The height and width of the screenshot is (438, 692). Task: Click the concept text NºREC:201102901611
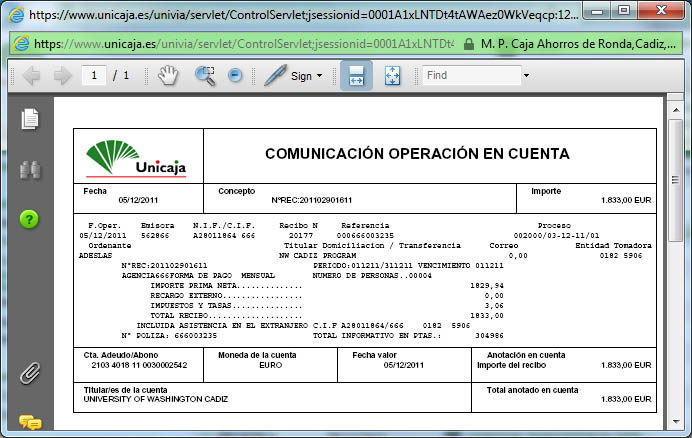point(312,200)
